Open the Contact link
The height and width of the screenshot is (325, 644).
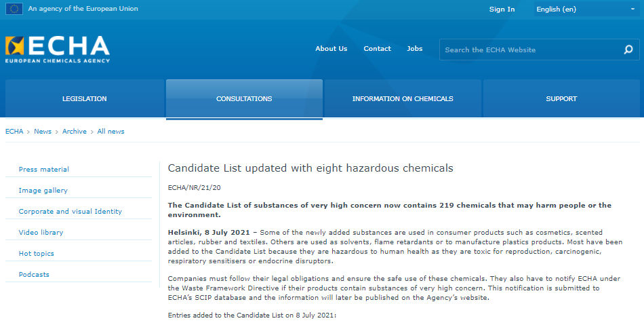[x=377, y=48]
